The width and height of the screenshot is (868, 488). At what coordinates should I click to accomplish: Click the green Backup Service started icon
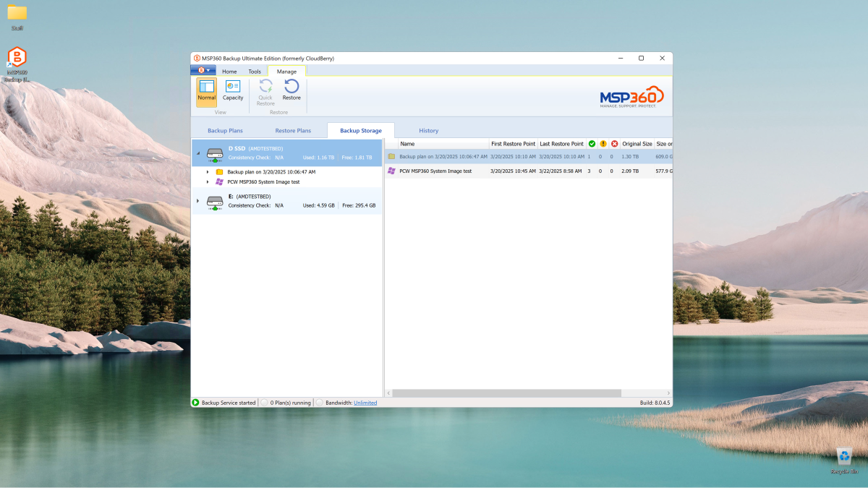(x=195, y=403)
